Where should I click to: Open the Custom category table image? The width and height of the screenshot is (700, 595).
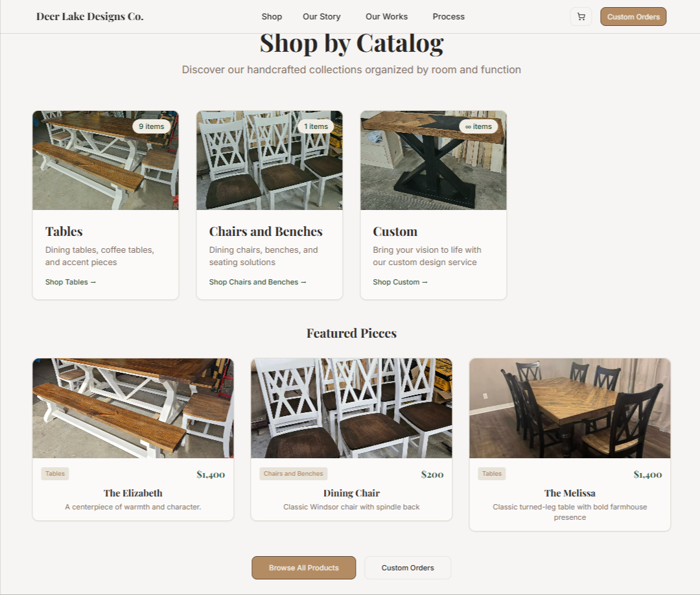(434, 160)
